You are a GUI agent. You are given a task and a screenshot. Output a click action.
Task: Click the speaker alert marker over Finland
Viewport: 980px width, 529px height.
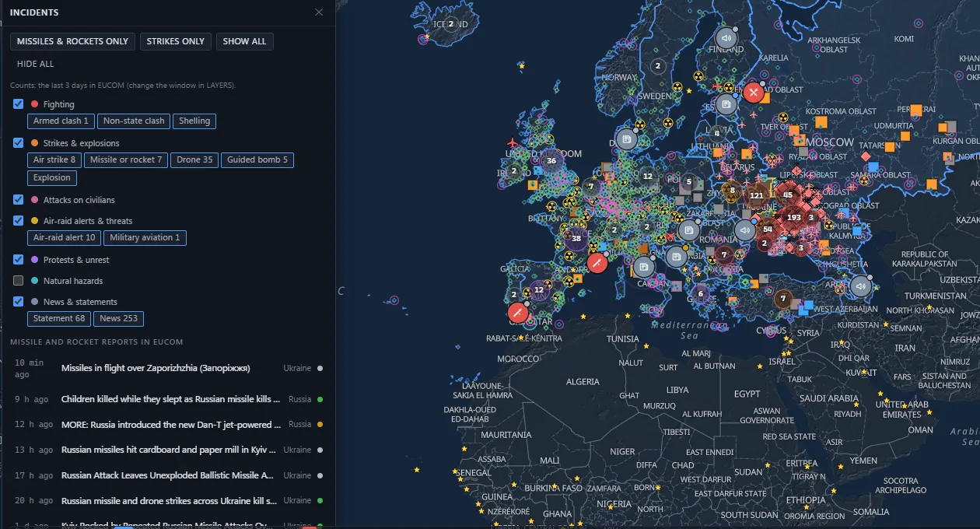(x=726, y=38)
